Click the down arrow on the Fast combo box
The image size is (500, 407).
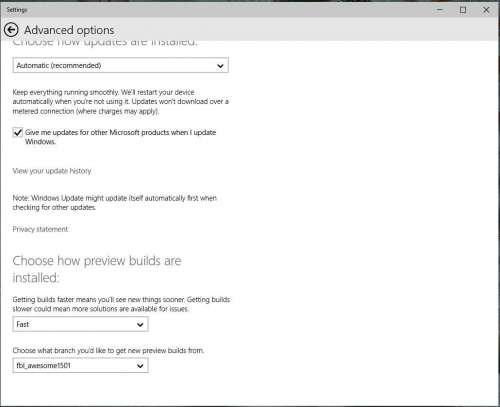point(140,324)
